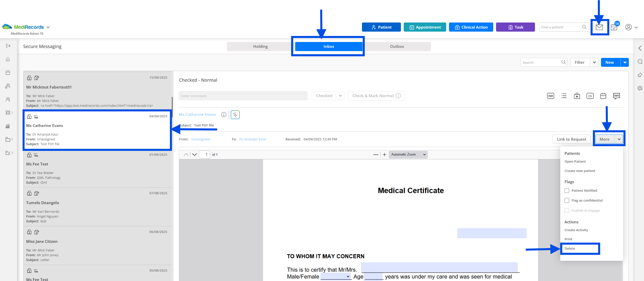
Task: Click the Check & Mark Normal button
Action: (376, 96)
